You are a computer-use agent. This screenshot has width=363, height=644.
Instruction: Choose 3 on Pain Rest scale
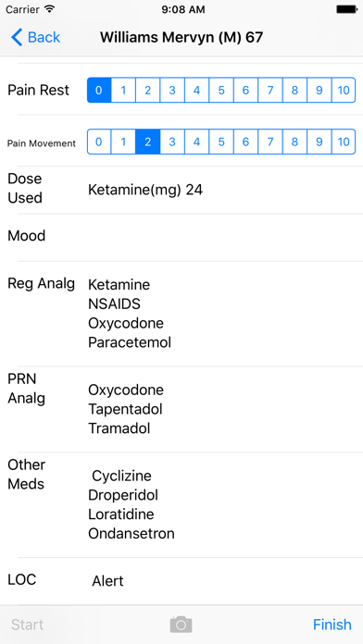point(172,90)
